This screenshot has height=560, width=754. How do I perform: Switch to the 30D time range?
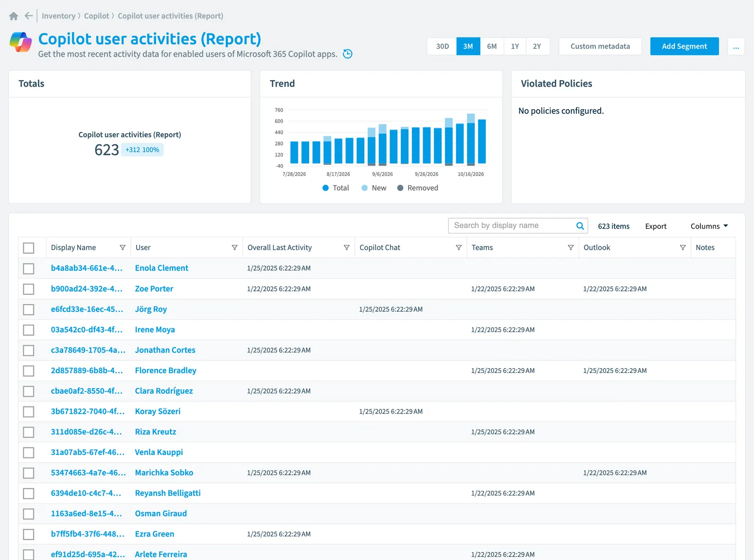pyautogui.click(x=442, y=47)
